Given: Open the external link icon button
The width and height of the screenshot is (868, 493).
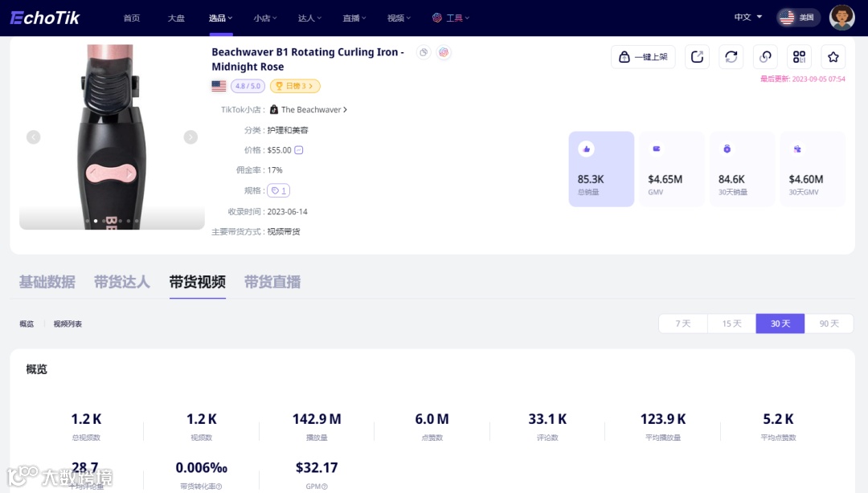Looking at the screenshot, I should [697, 56].
